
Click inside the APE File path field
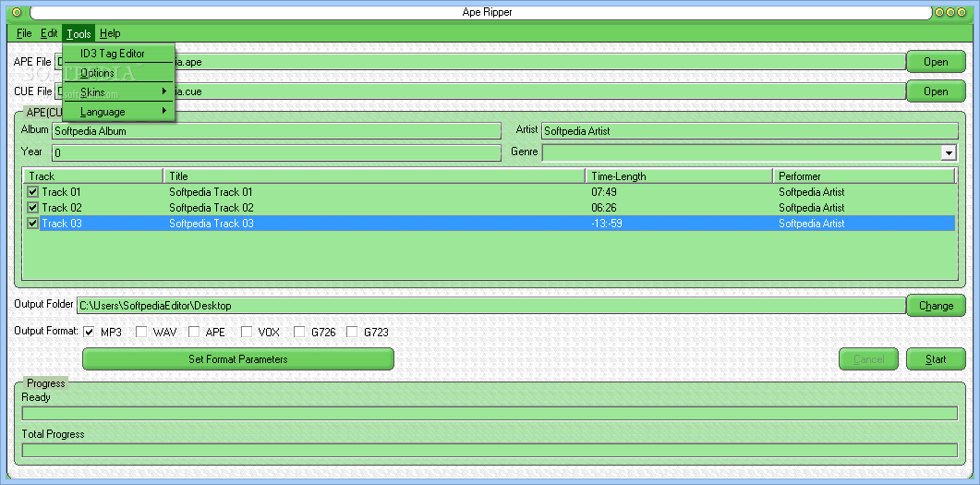pyautogui.click(x=479, y=62)
